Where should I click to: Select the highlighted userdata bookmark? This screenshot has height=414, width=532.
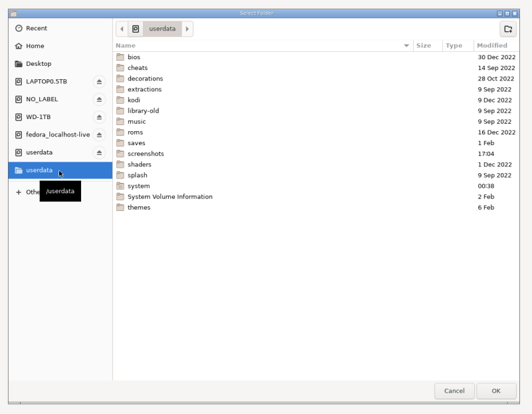click(x=61, y=170)
